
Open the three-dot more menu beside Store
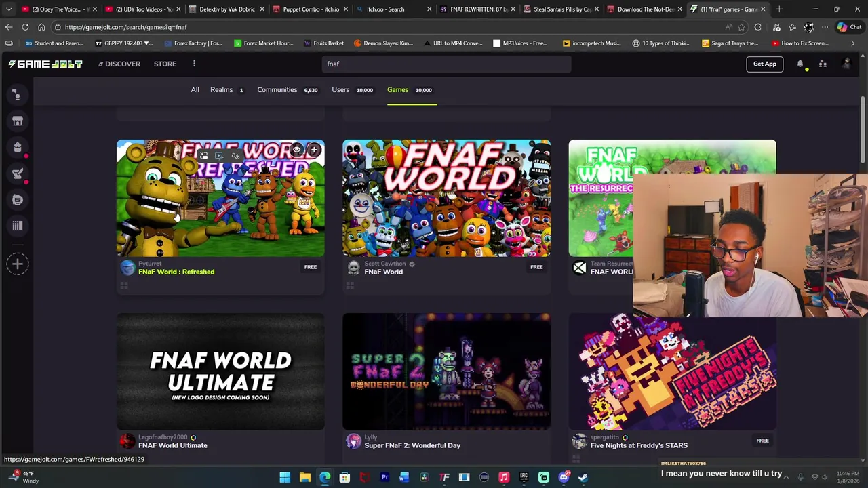(194, 64)
